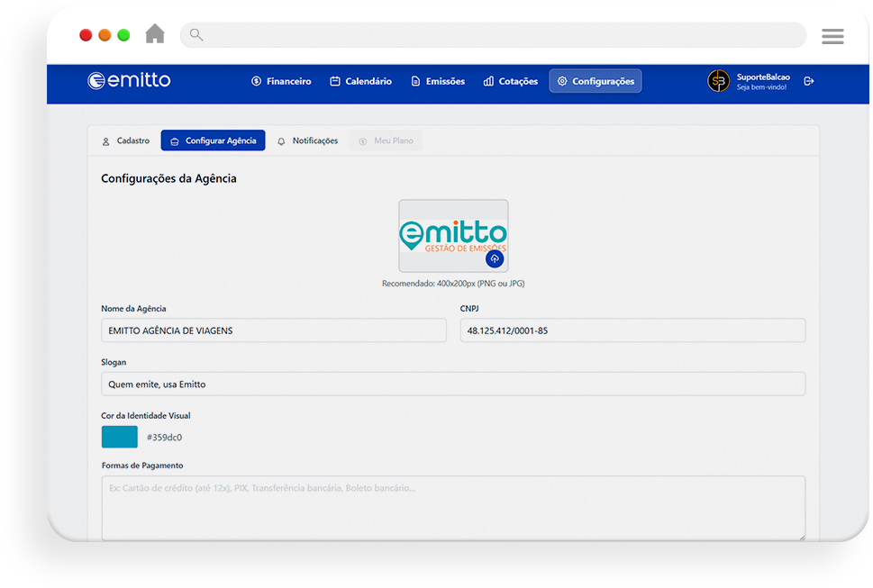873x588 pixels.
Task: Click the Formas de Pagamento text area
Action: tap(453, 507)
